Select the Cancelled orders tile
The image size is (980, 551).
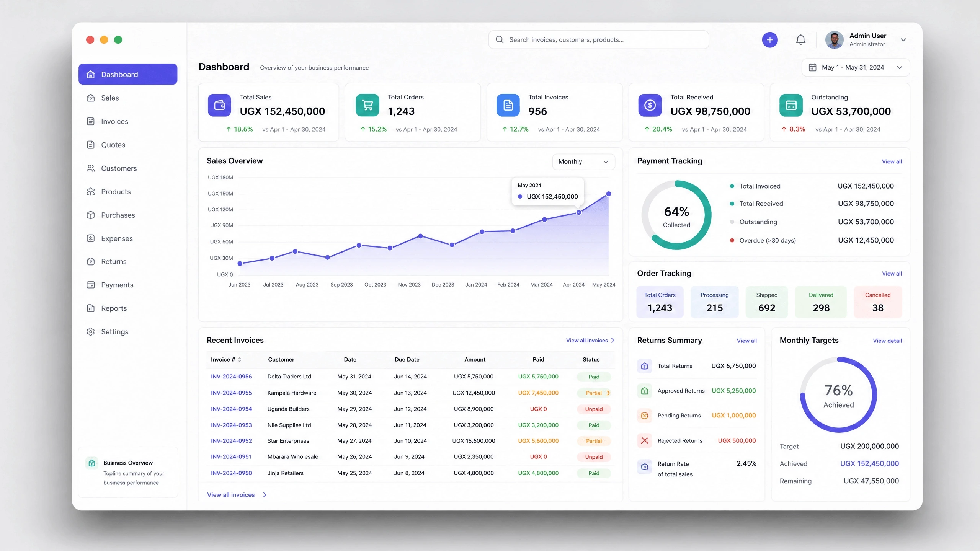point(878,302)
